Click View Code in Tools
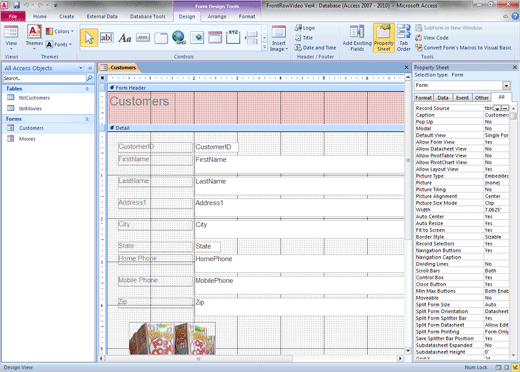The image size is (520, 372). click(x=432, y=38)
